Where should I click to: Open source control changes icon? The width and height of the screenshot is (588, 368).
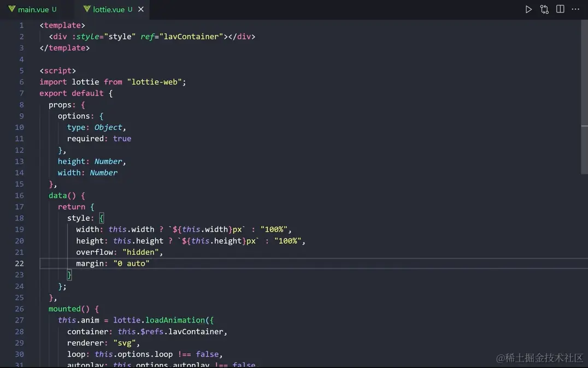tap(544, 9)
